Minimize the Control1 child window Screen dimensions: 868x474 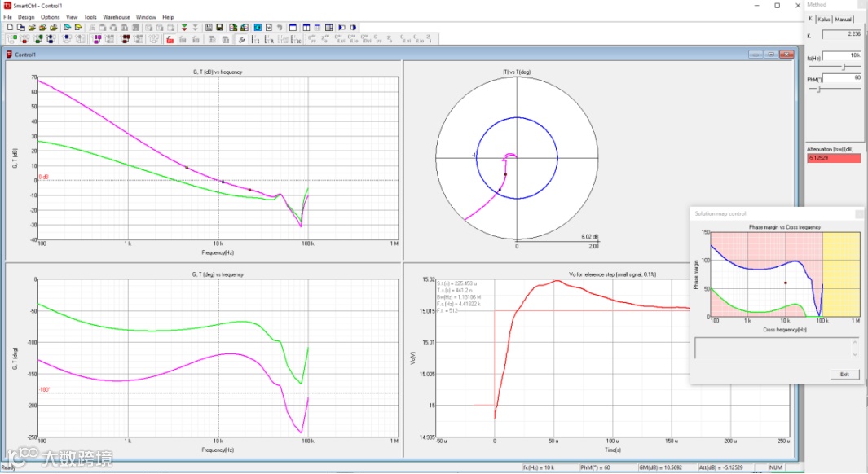755,55
